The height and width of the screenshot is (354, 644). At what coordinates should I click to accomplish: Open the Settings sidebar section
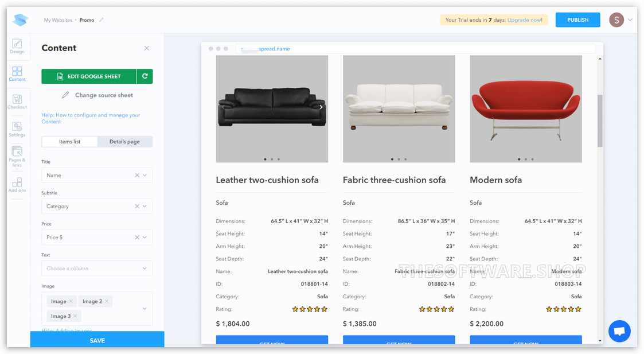pos(17,130)
